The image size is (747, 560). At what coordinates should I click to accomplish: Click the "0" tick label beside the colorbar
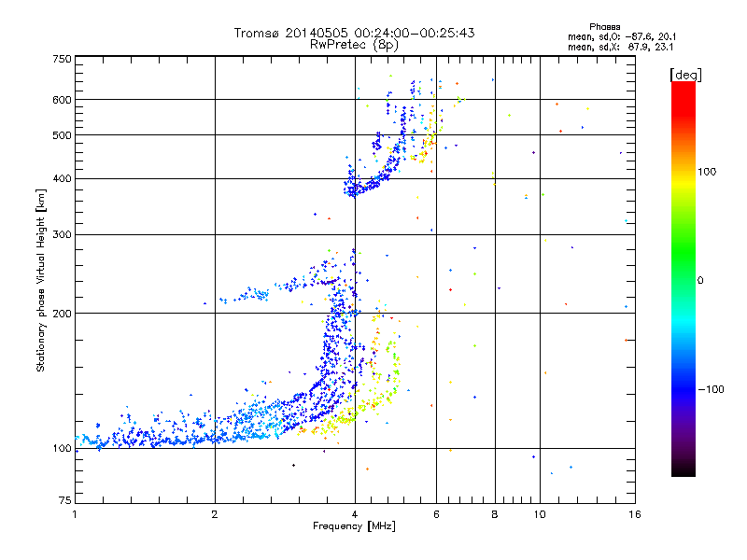coord(700,280)
